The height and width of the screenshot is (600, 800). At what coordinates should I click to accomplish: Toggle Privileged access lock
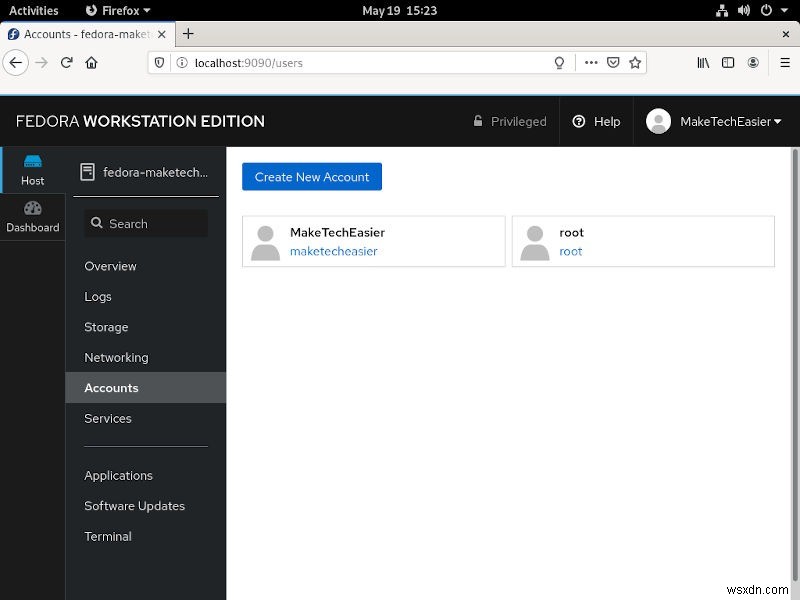click(x=510, y=121)
